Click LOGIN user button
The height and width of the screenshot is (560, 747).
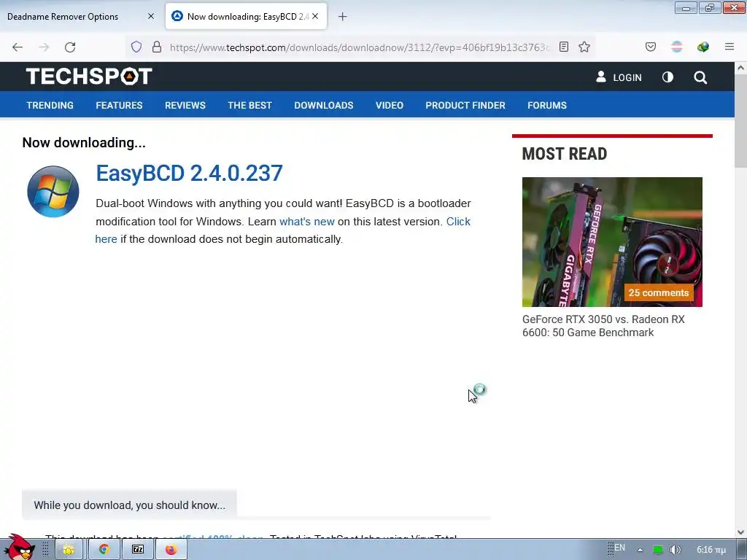619,77
